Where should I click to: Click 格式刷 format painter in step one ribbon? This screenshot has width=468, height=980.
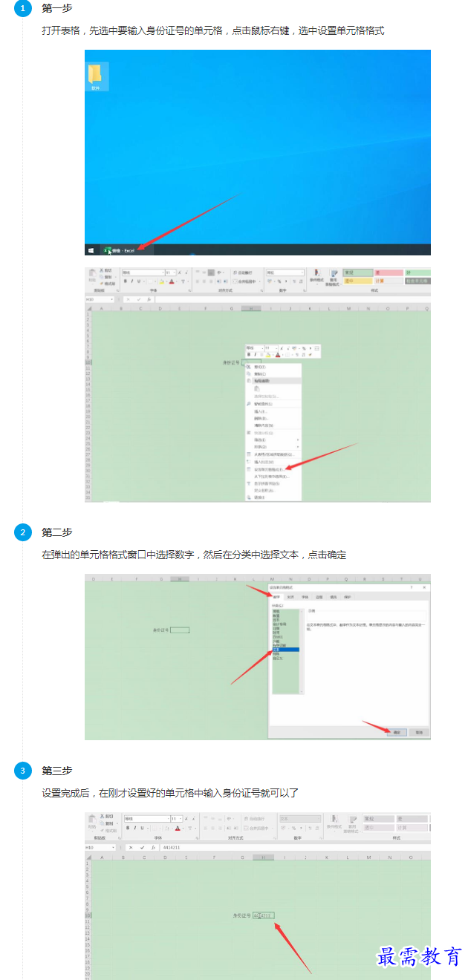point(107,283)
